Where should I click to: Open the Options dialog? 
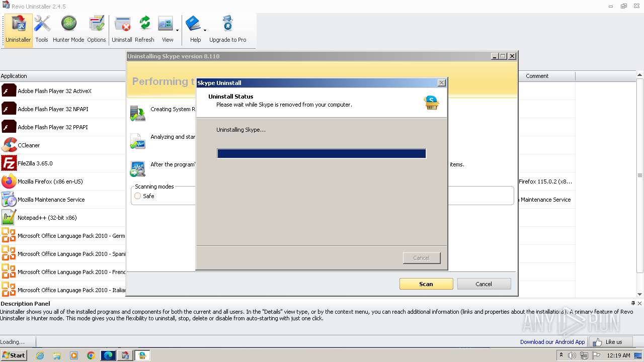[96, 30]
